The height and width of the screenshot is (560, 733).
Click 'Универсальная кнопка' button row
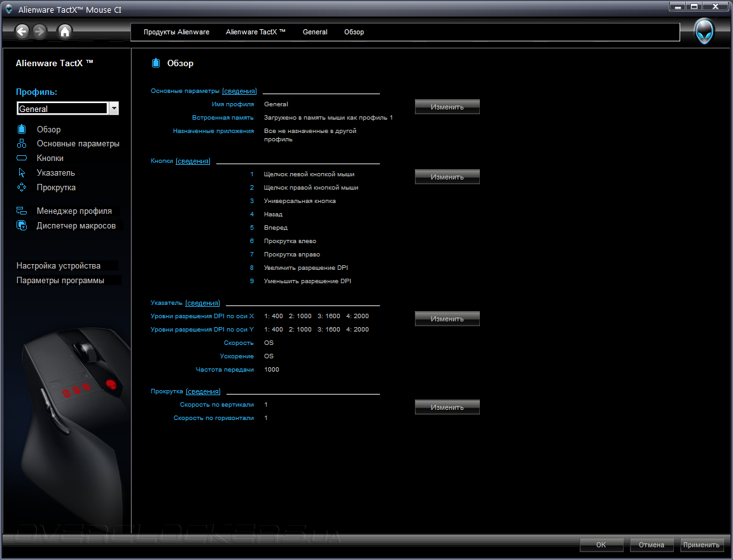tap(300, 201)
